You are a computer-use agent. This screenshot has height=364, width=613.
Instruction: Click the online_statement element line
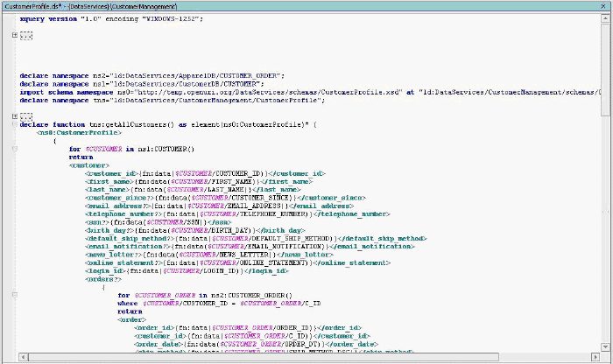[x=237, y=262]
